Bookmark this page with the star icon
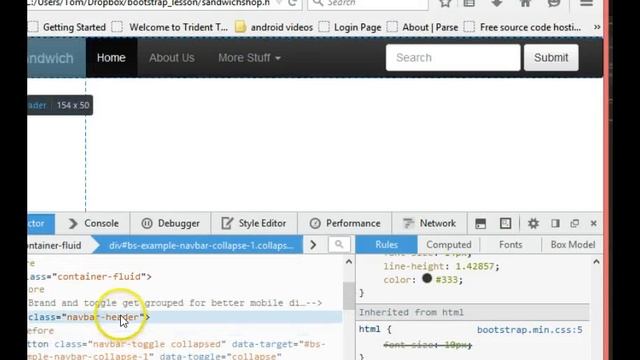Screen dimensions: 640x360 coord(445,3)
